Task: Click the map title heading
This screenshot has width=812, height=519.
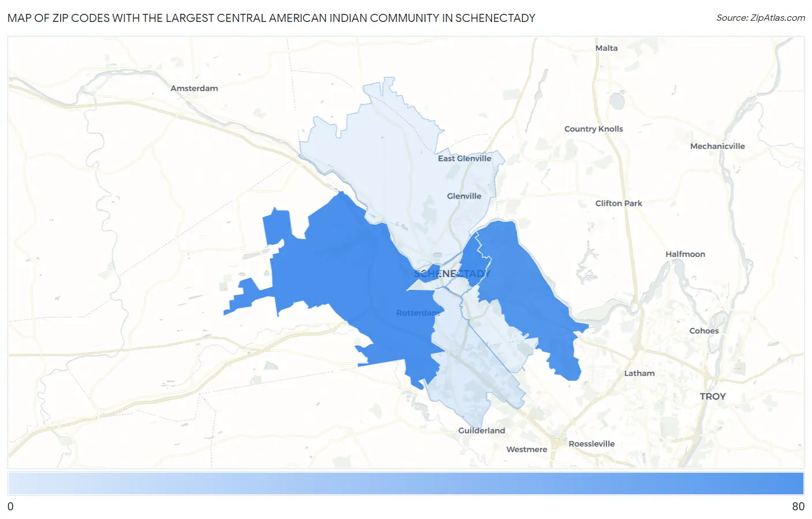Action: point(271,18)
